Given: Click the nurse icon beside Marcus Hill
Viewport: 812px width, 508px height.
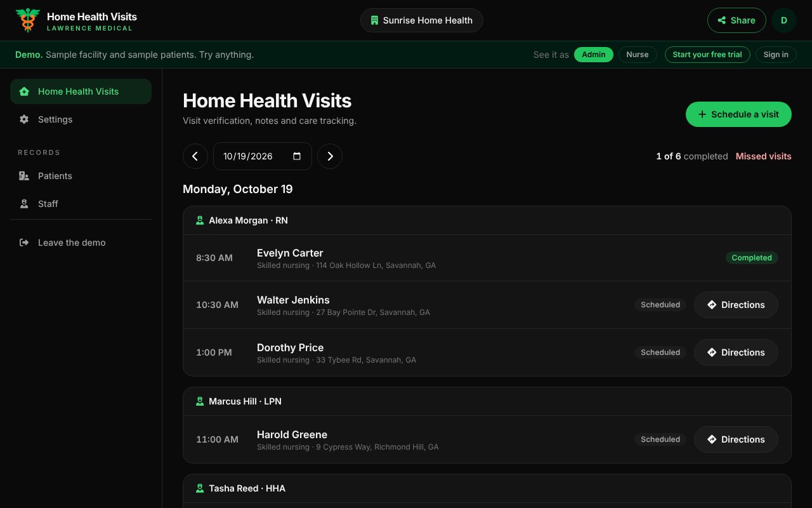Looking at the screenshot, I should tap(200, 401).
